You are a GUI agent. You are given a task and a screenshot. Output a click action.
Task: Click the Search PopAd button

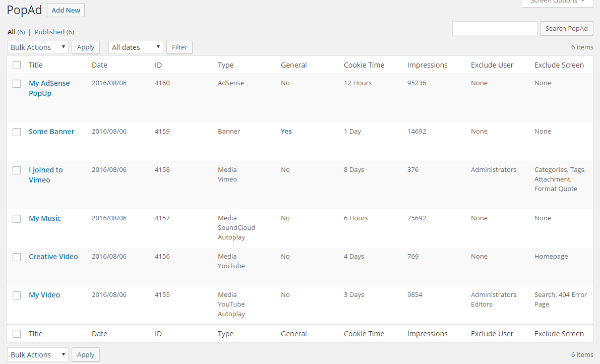566,28
